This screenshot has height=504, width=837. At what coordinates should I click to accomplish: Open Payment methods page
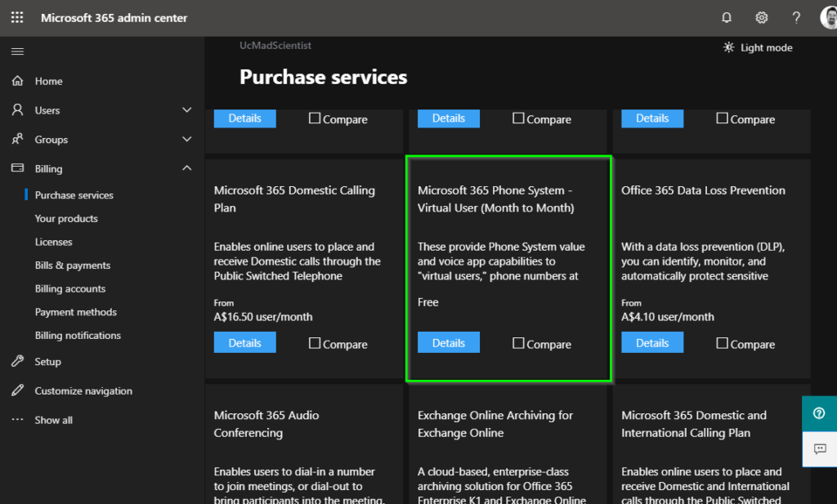pyautogui.click(x=76, y=312)
